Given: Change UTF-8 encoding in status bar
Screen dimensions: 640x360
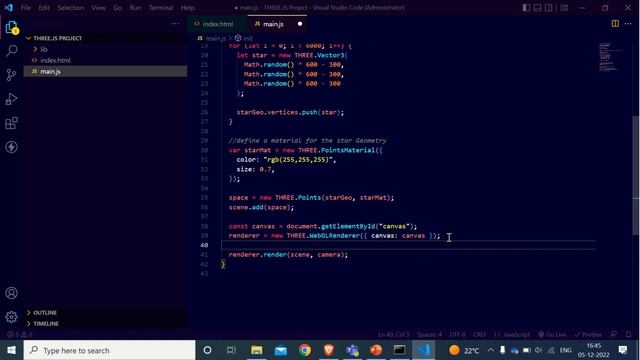Looking at the screenshot, I should coord(457,335).
